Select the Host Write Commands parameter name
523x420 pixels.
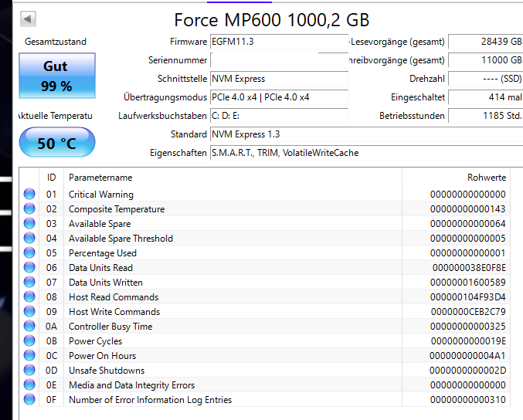(x=114, y=312)
